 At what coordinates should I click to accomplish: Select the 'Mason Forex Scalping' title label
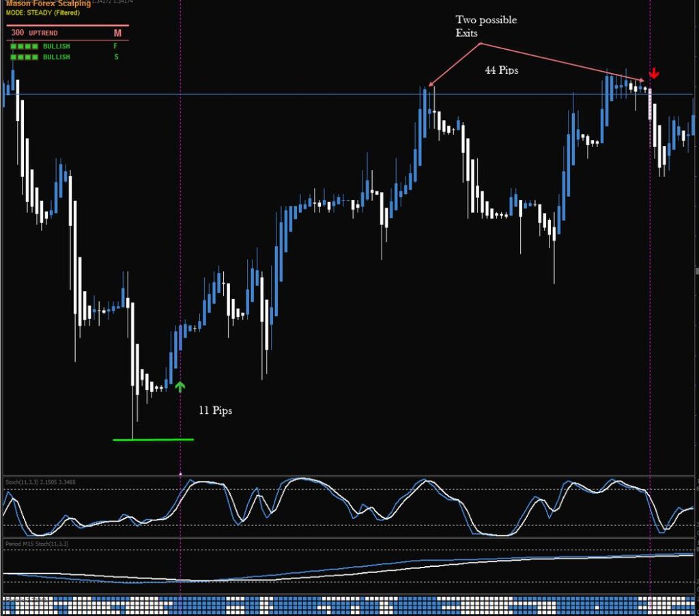(x=48, y=3)
